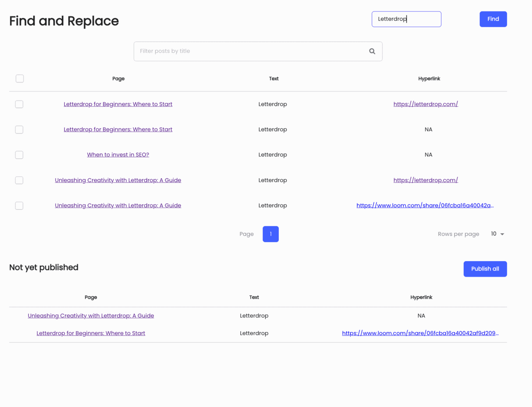Open the second Letterdrop for Beginners link in the search results
The width and height of the screenshot is (532, 407).
pos(118,129)
